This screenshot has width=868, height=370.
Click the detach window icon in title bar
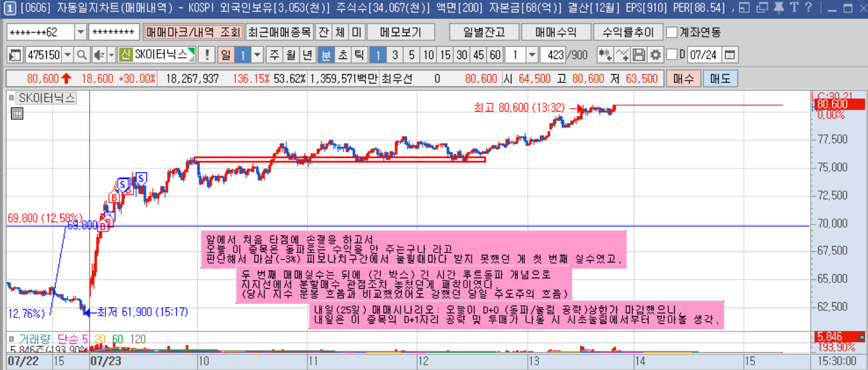click(745, 8)
